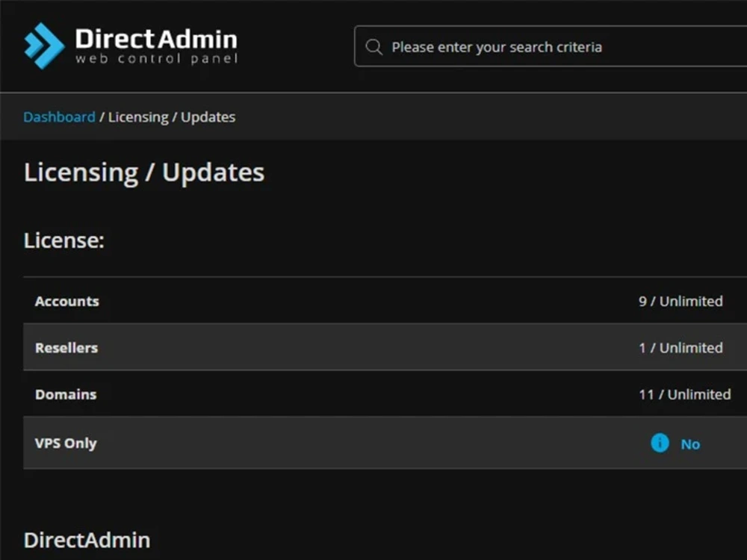Viewport: 747px width, 560px height.
Task: Click the Licensing breadcrumb entry
Action: point(138,116)
